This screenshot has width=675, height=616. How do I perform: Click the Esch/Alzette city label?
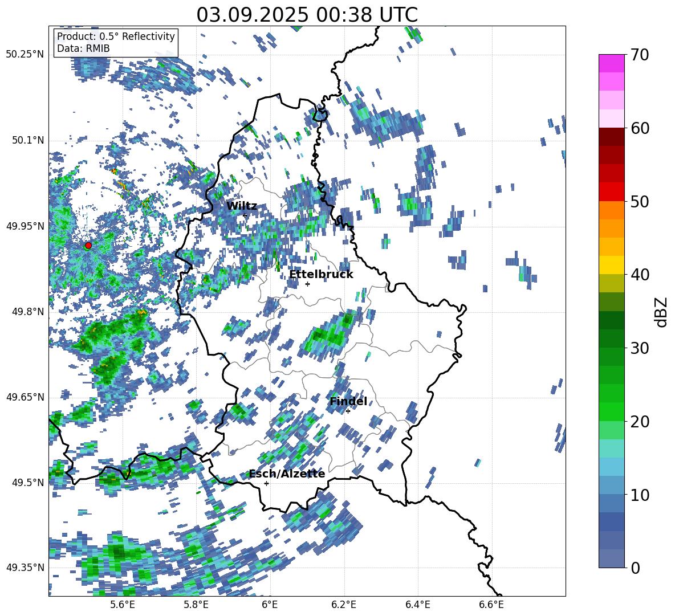(x=287, y=474)
